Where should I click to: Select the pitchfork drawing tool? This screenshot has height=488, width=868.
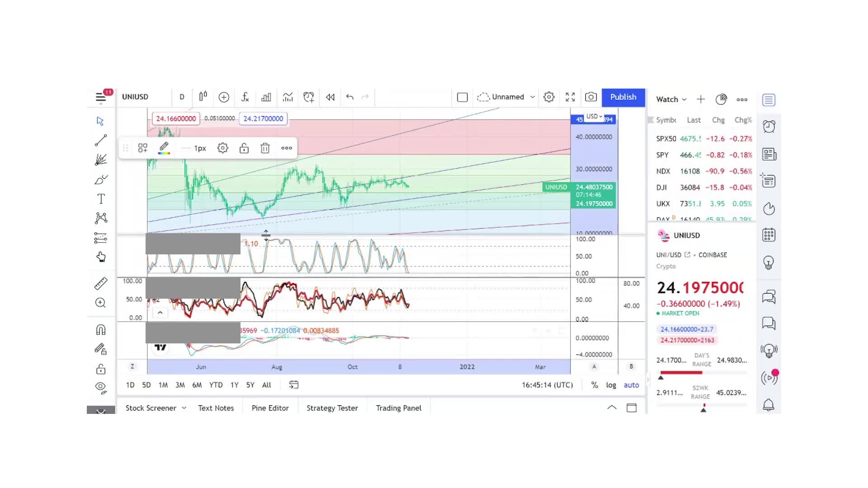100,160
